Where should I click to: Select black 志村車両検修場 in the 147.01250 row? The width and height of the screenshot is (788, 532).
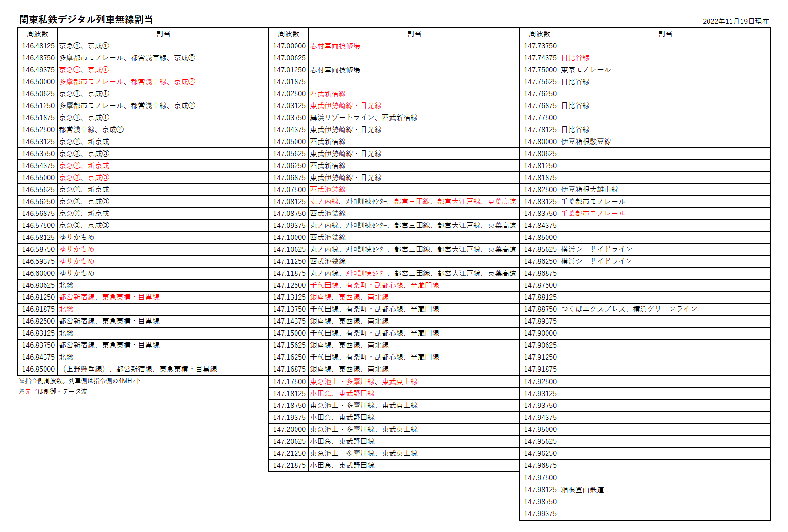tap(335, 70)
